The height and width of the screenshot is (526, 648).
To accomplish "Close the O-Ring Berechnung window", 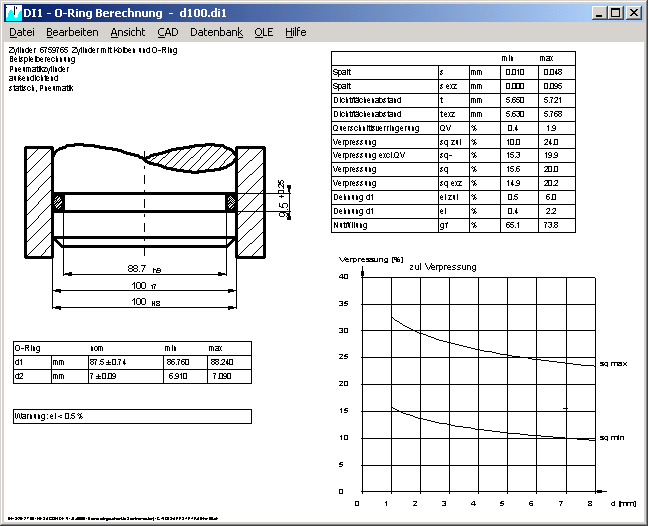I will click(x=632, y=13).
